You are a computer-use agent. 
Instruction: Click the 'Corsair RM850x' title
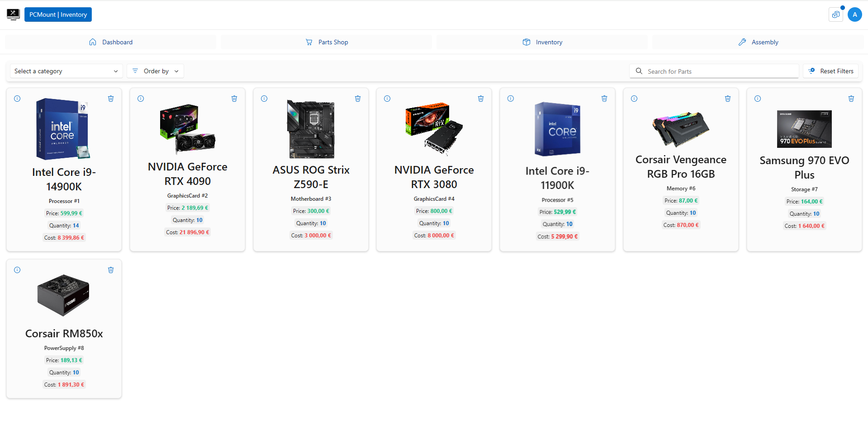(64, 333)
